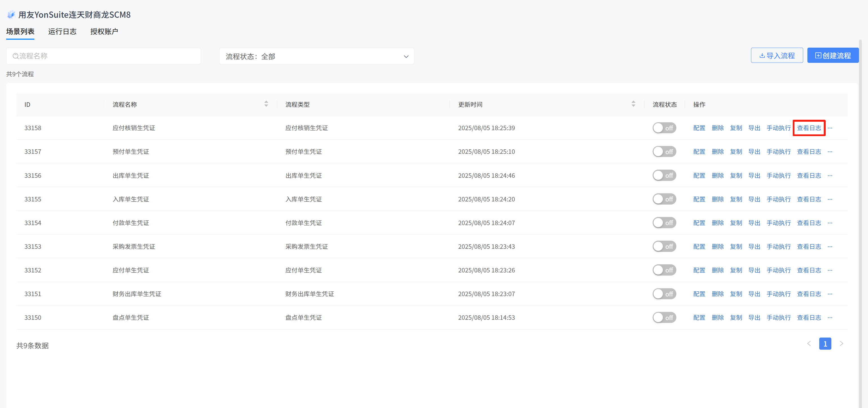Click 手动执行 for flow 33157
Image resolution: width=868 pixels, height=408 pixels.
click(x=778, y=152)
